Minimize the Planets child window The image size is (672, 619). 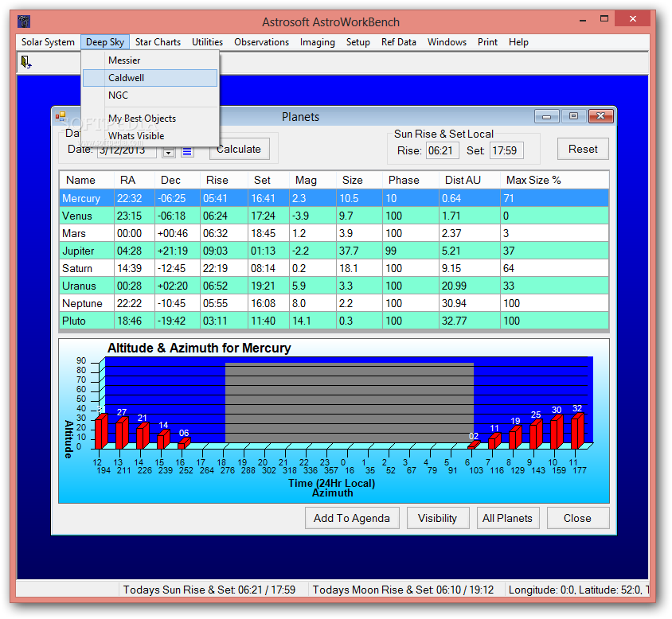[546, 116]
